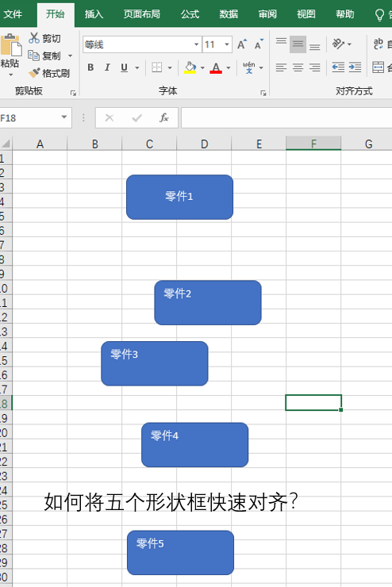Select column F header
This screenshot has height=587, width=392.
(x=313, y=144)
